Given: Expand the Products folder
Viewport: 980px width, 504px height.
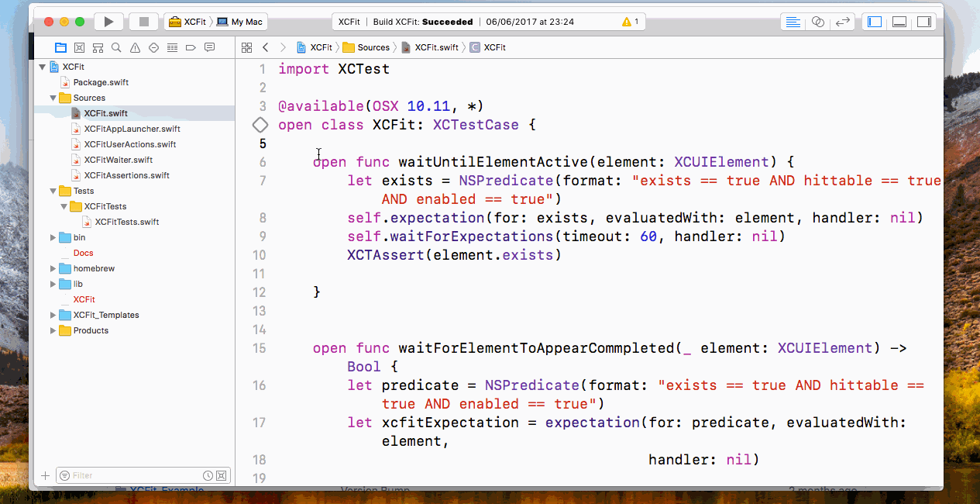Looking at the screenshot, I should click(52, 330).
